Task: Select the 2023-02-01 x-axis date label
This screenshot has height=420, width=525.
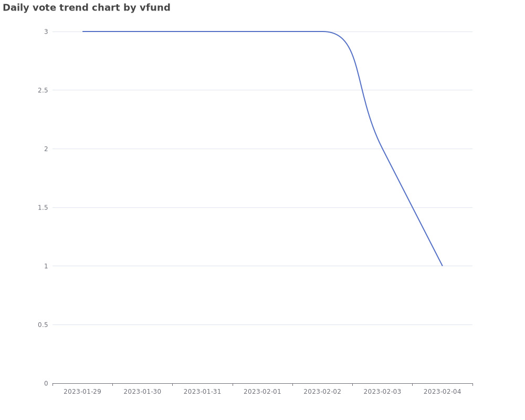Action: pos(262,392)
